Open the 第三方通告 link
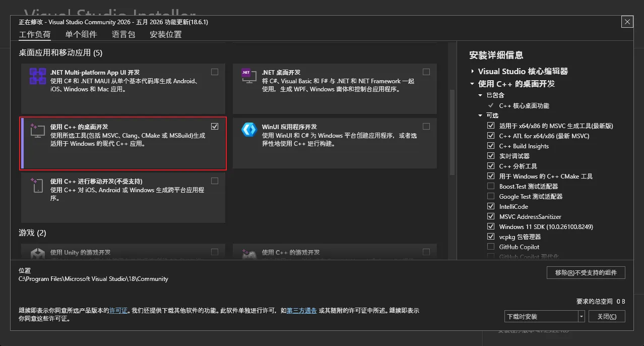This screenshot has width=644, height=346. tap(302, 311)
